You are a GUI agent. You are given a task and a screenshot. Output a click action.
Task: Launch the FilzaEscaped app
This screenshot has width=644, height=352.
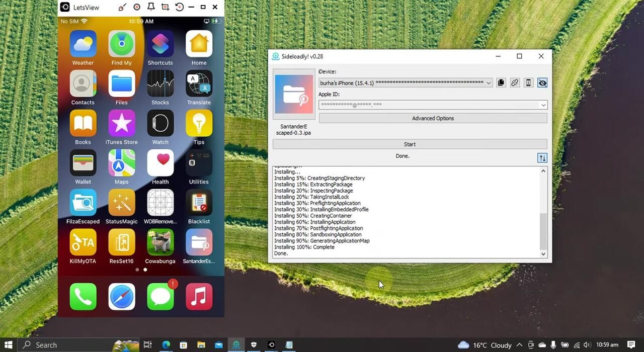(83, 203)
